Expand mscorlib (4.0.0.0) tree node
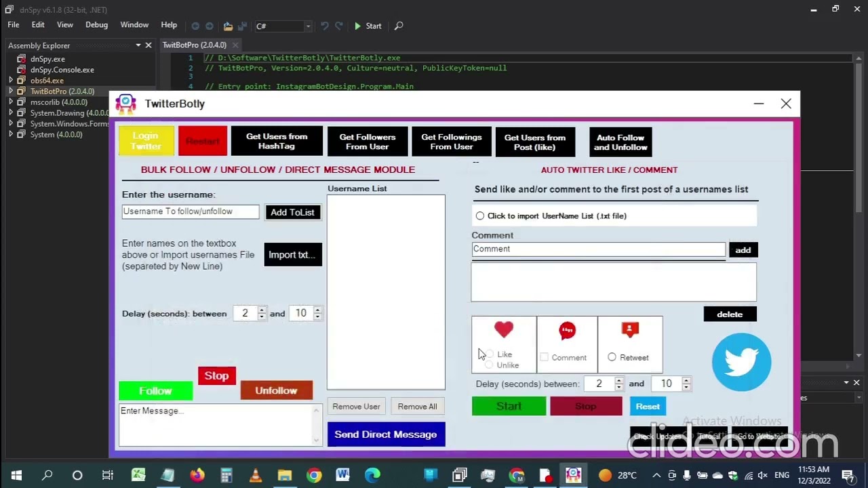Image resolution: width=868 pixels, height=488 pixels. (x=11, y=102)
